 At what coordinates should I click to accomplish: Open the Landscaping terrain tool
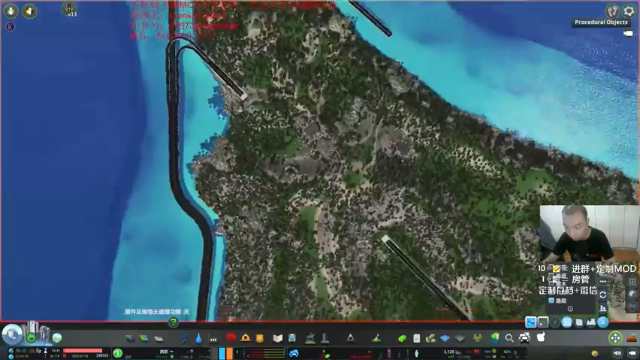coord(376,338)
